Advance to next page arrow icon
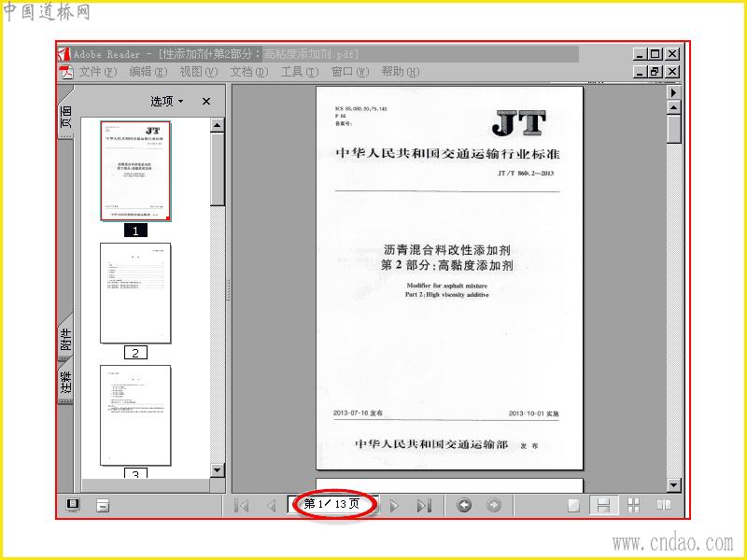The height and width of the screenshot is (560, 747). click(394, 505)
